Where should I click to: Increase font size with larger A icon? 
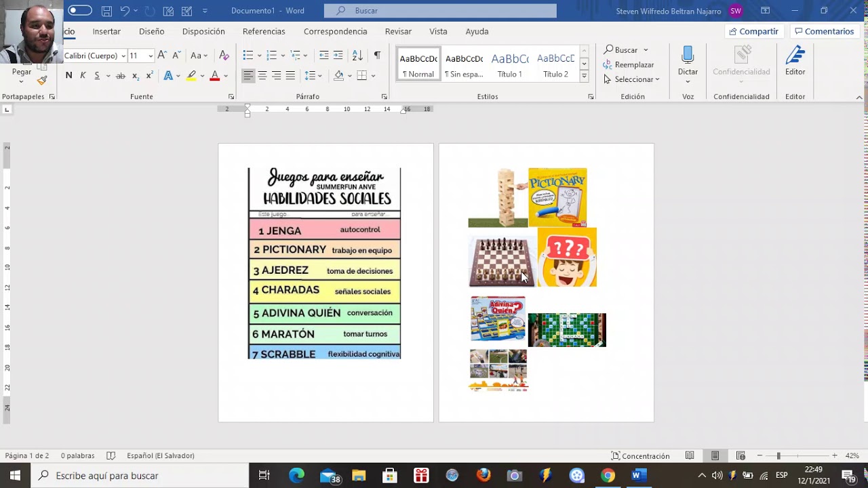coord(161,55)
